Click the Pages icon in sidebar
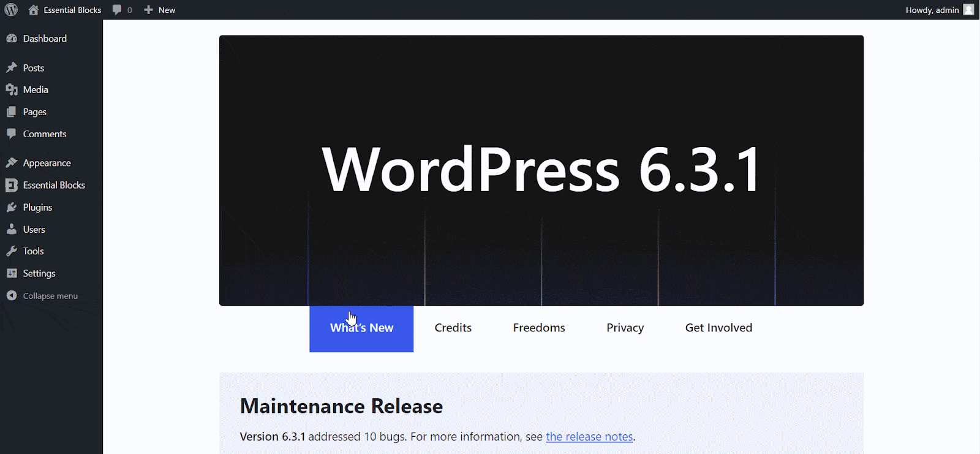980x454 pixels. pos(12,112)
